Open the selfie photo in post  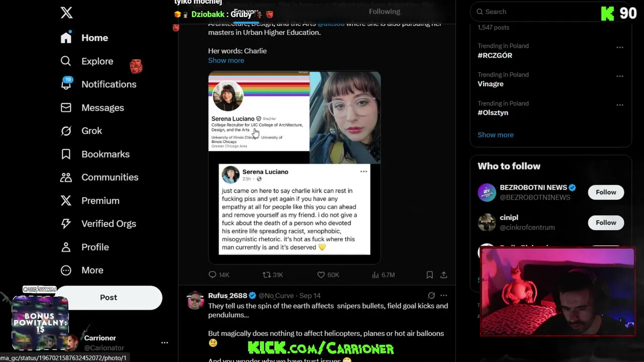pos(345,118)
